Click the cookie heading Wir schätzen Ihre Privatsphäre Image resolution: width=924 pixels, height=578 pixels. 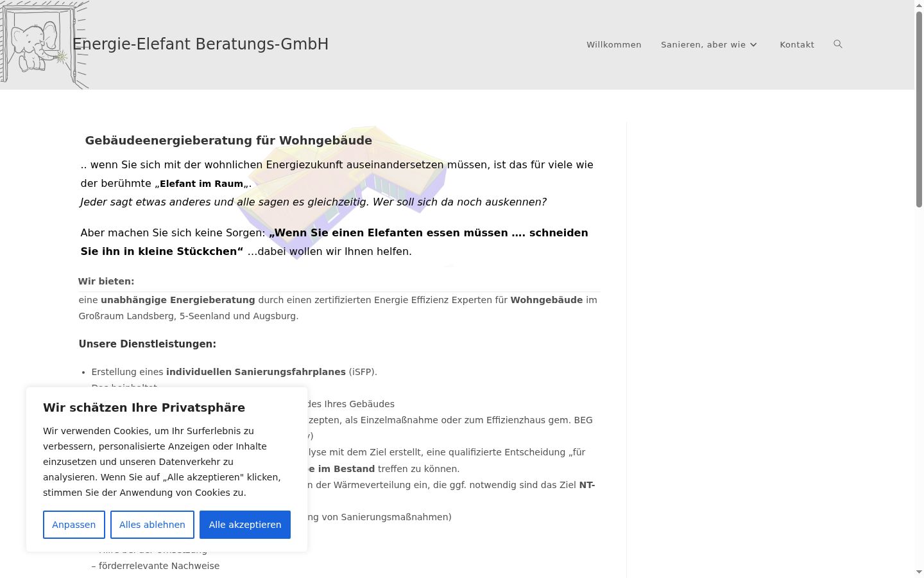144,408
